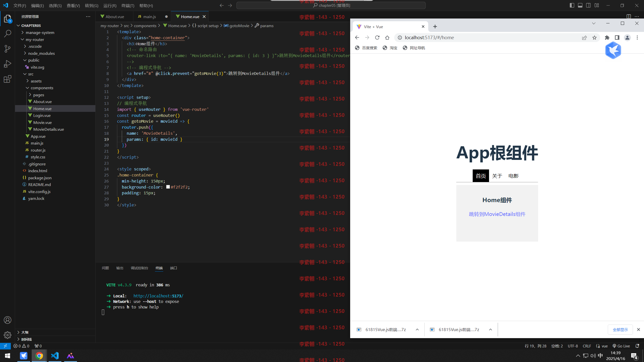
Task: Click the 电影 nav link
Action: point(513,176)
